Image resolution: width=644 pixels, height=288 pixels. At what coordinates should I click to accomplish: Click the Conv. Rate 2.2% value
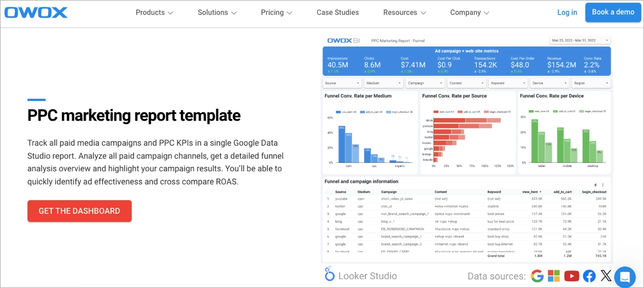point(591,65)
